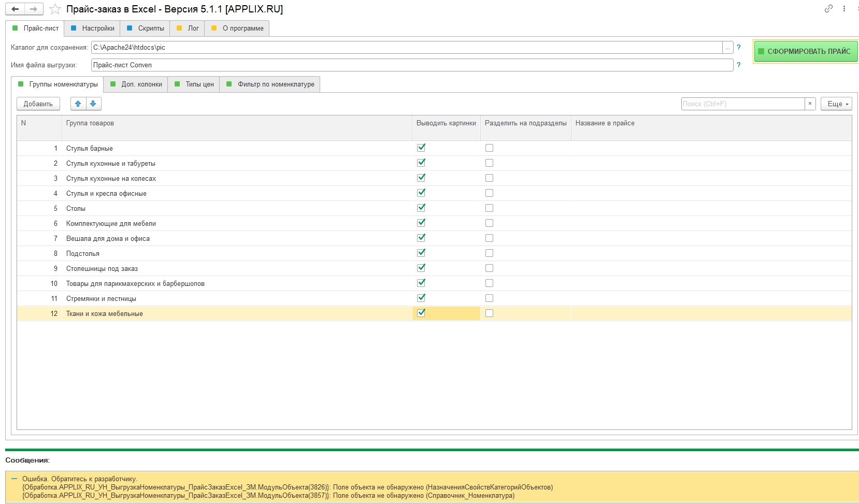This screenshot has height=504, width=859.
Task: Open the three-dot options menu at top right
Action: [x=844, y=9]
